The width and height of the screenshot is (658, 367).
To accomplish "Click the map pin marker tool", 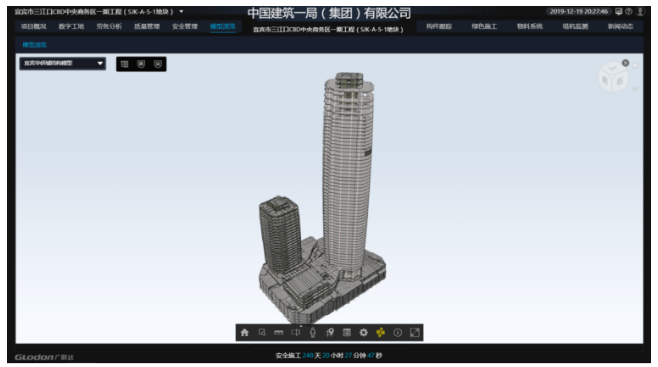I will click(330, 333).
